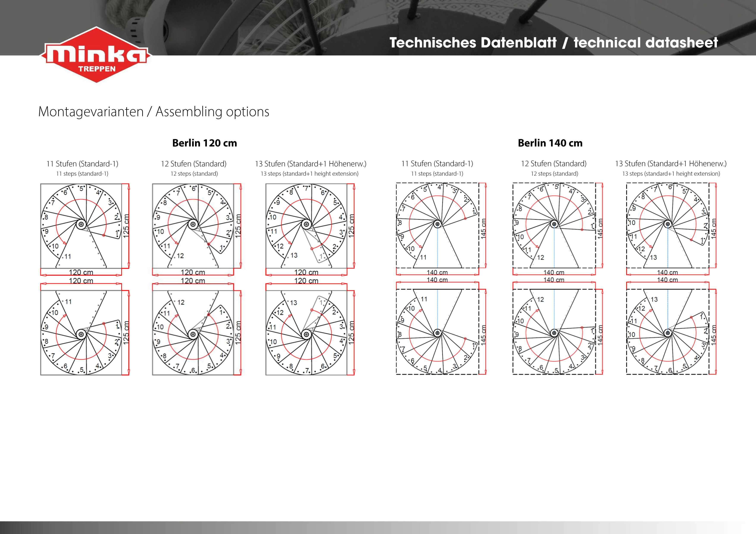This screenshot has height=534, width=756.
Task: Open top 11-step Berlin 140 cm diagram
Action: [x=441, y=229]
